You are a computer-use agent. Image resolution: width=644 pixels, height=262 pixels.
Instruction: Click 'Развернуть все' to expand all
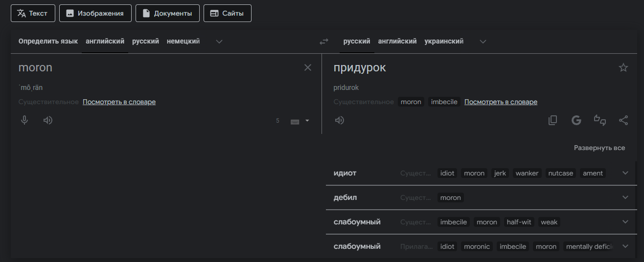click(599, 148)
